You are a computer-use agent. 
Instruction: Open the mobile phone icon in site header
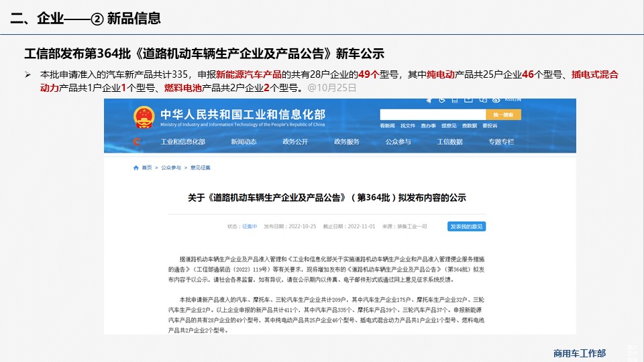coord(455,100)
